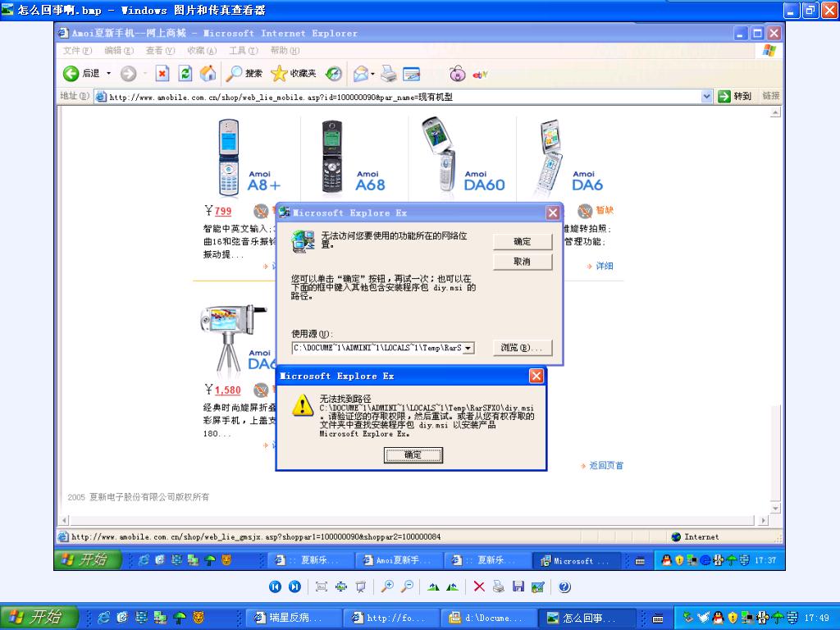Go to the previous image in the viewer
Screen dimensions: 840x630
[275, 587]
